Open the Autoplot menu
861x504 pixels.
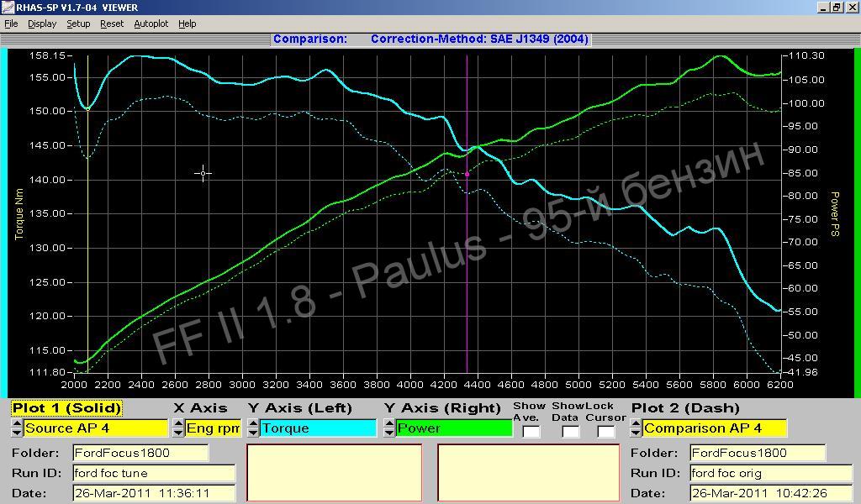pos(151,24)
